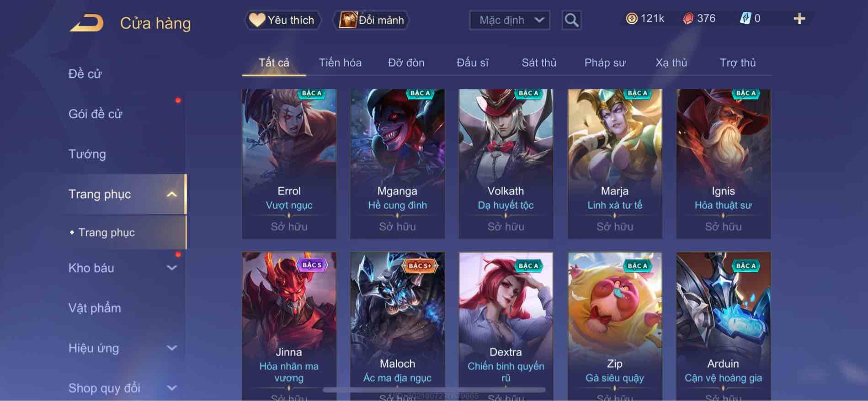The image size is (868, 401).
Task: Open Đổi mảnh fragment exchange
Action: (x=371, y=20)
